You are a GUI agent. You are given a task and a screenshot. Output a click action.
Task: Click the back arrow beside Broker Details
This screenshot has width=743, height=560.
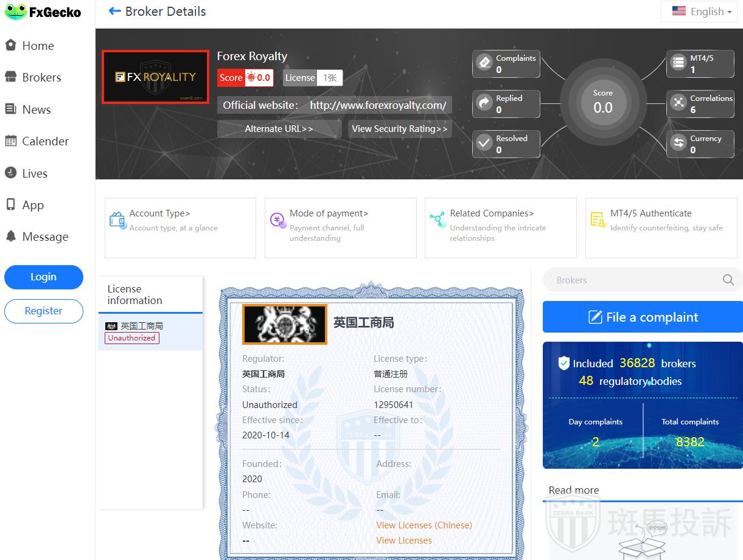click(x=114, y=12)
